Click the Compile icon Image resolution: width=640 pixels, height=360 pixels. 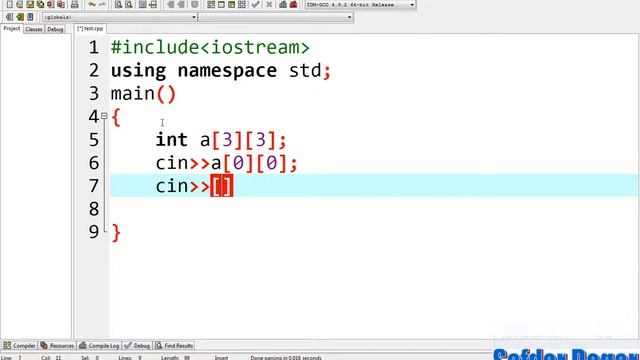(x=211, y=4)
